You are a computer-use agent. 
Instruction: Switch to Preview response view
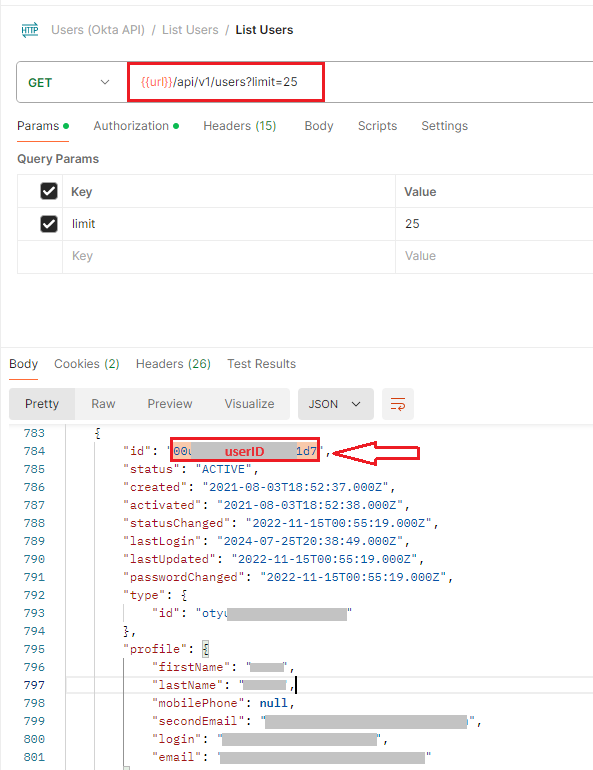[x=170, y=404]
